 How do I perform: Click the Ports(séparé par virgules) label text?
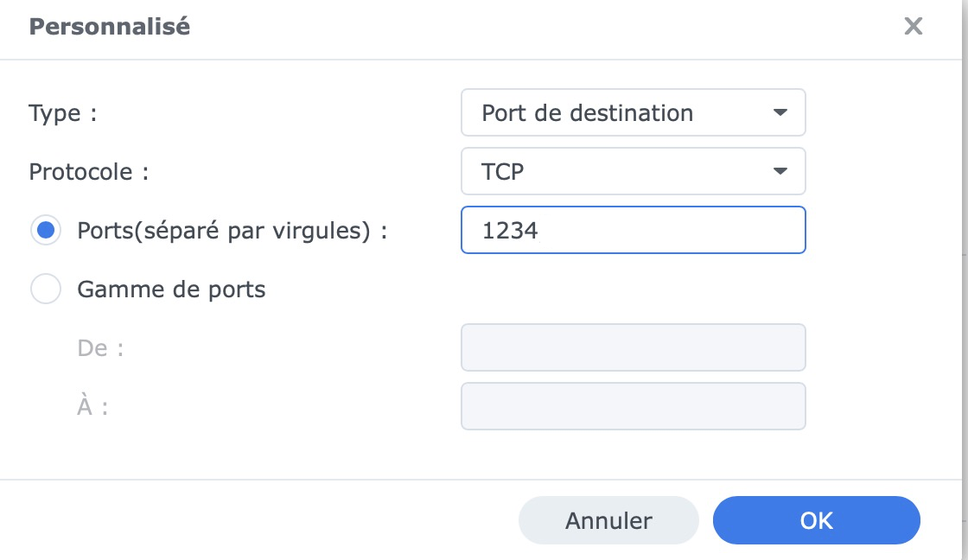(232, 231)
